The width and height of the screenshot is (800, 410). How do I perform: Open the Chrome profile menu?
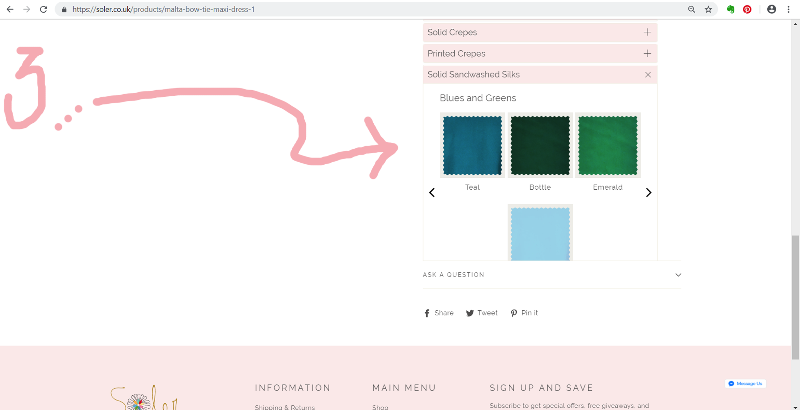point(771,9)
